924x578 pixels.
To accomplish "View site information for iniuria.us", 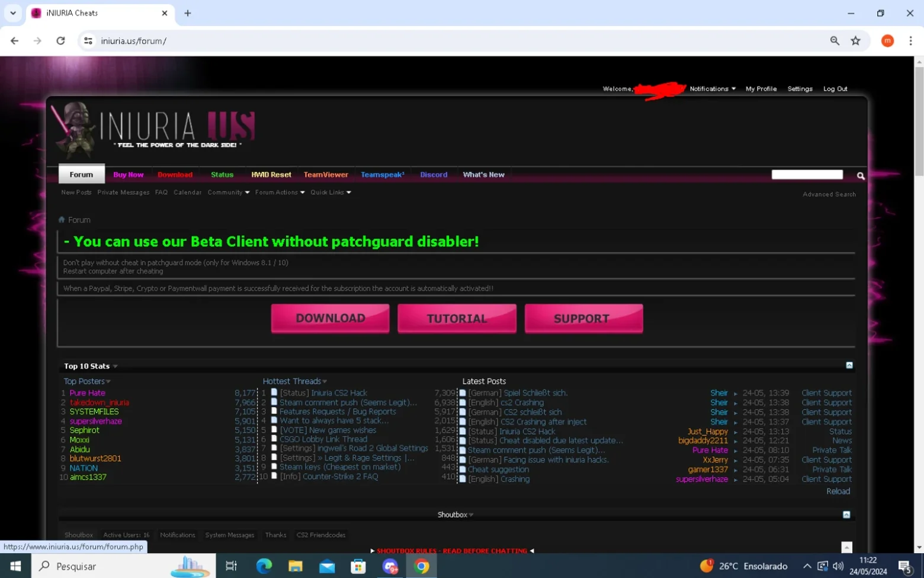I will pyautogui.click(x=88, y=41).
